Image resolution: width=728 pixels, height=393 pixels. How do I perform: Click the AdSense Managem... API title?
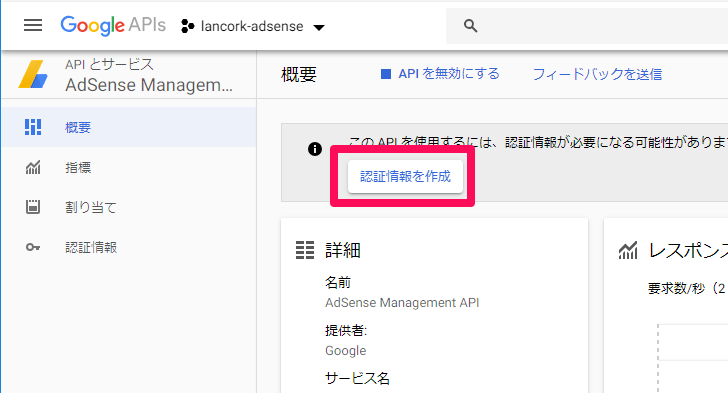[x=149, y=85]
